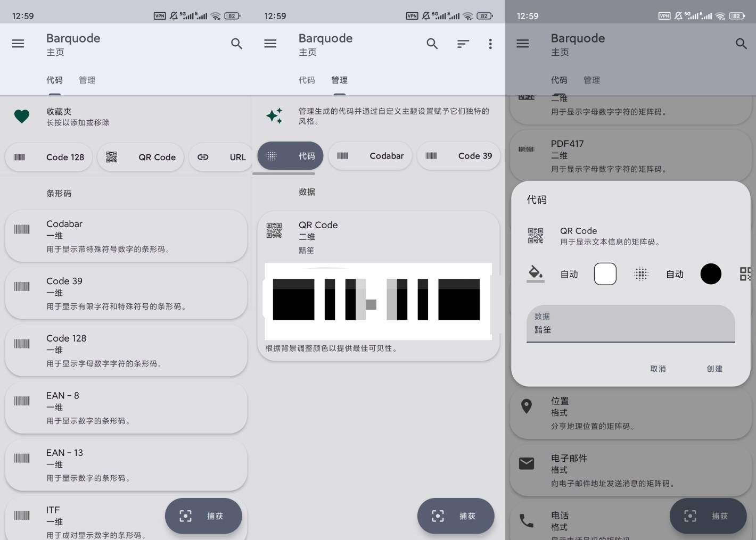
Task: Tap the search icon on the 收藏夹 screen
Action: (x=236, y=44)
